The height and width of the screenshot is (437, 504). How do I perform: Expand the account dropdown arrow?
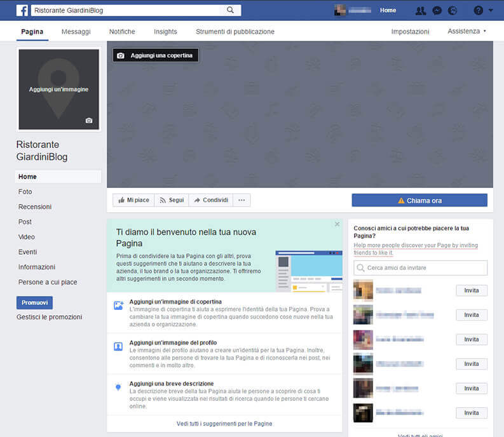click(x=491, y=10)
